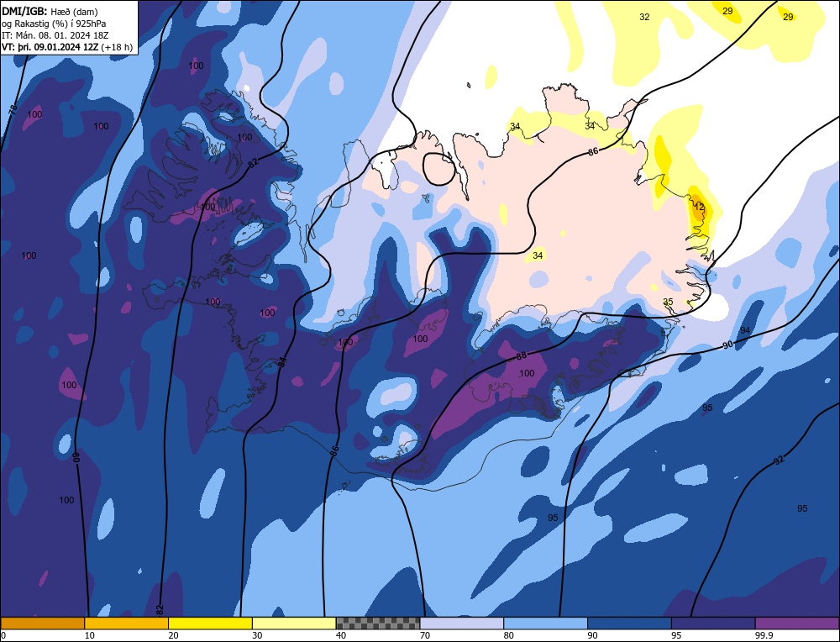Click the 70–80 lavender legend swatch
This screenshot has height=642, width=840.
pyautogui.click(x=462, y=624)
